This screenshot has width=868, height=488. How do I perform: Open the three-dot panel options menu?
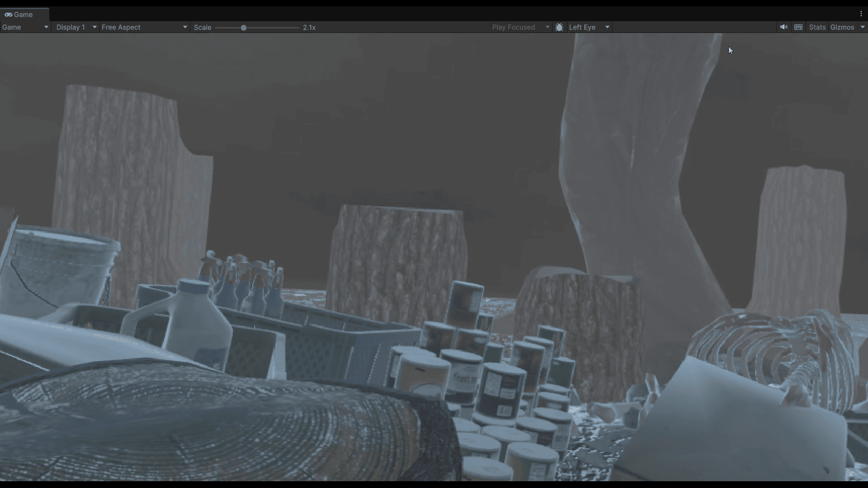click(861, 14)
